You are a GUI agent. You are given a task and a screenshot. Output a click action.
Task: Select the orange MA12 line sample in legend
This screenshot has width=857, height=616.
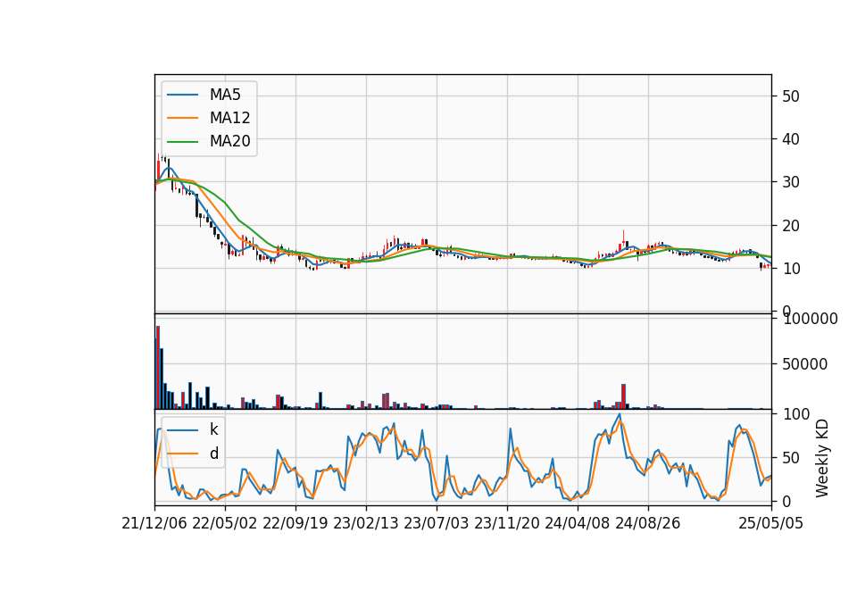click(182, 118)
